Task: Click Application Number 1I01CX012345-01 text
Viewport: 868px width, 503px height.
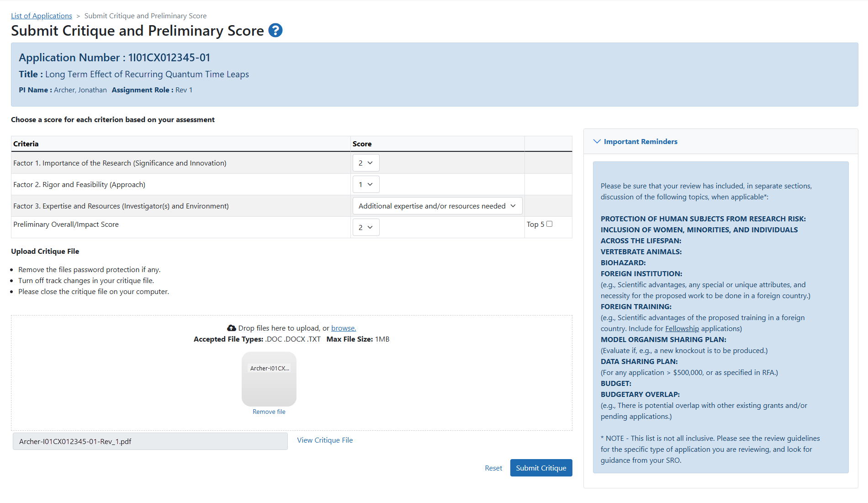Action: click(115, 57)
